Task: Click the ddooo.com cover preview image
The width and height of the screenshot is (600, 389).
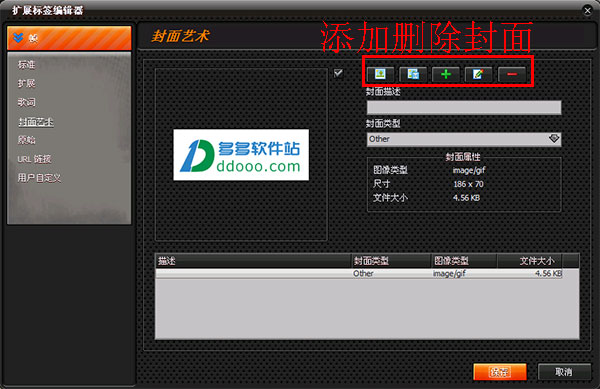Action: [241, 155]
